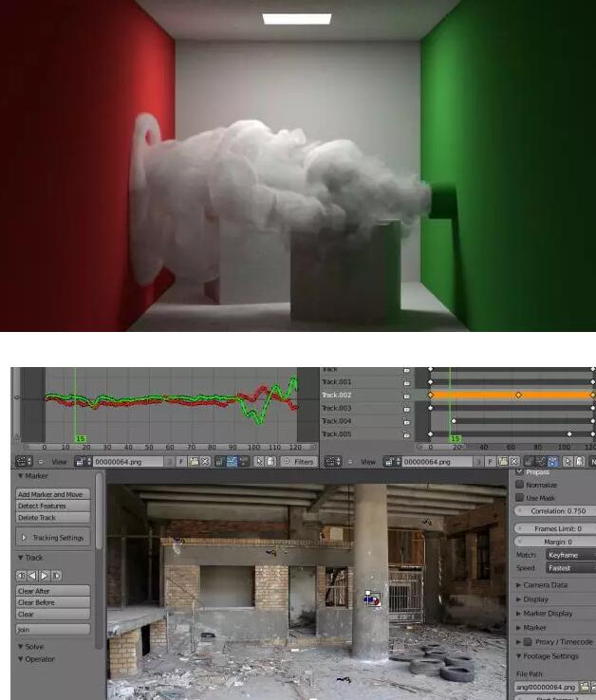Toggle lock on Track.001
The height and width of the screenshot is (700, 596).
click(406, 382)
